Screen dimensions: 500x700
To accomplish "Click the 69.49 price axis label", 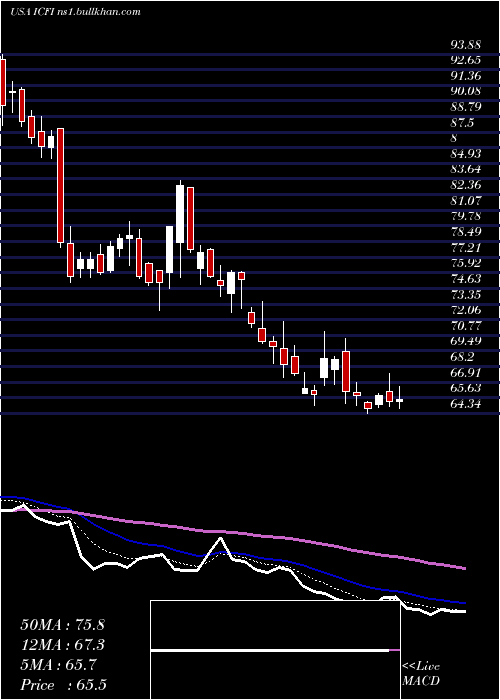I will pos(465,341).
